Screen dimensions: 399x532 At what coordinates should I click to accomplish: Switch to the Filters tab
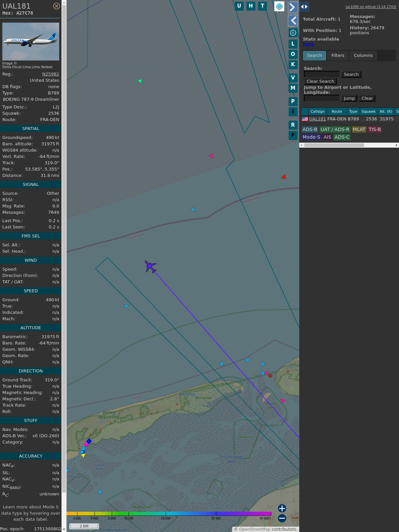pos(338,56)
